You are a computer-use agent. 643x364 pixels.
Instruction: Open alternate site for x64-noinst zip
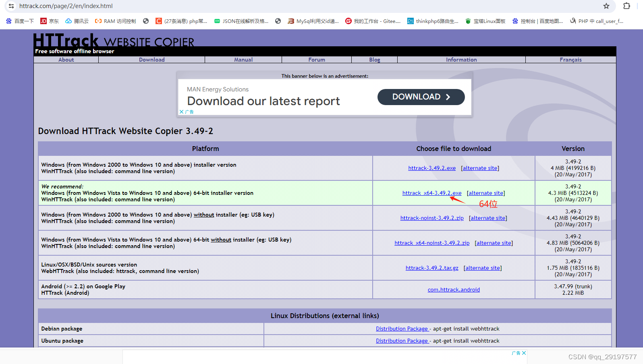pos(494,243)
